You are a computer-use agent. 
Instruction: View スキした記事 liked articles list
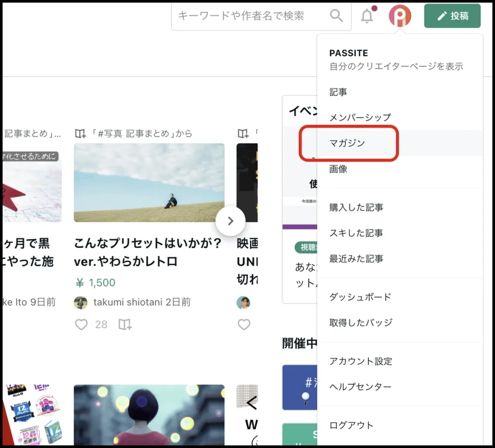pyautogui.click(x=356, y=233)
